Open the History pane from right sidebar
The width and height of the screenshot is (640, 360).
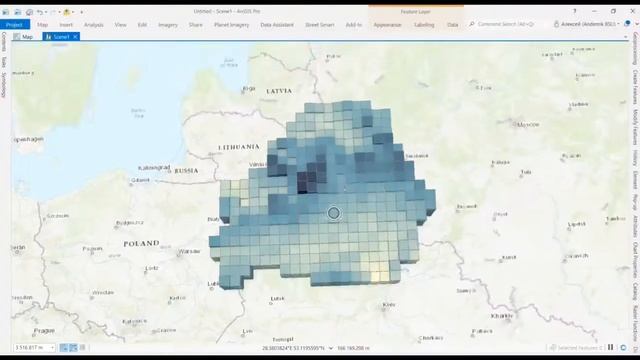635,158
